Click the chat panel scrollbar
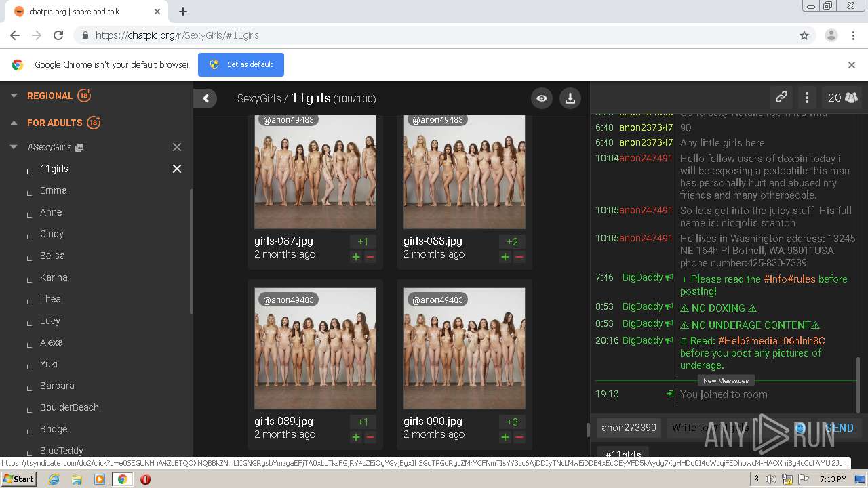This screenshot has width=868, height=488. (859, 384)
